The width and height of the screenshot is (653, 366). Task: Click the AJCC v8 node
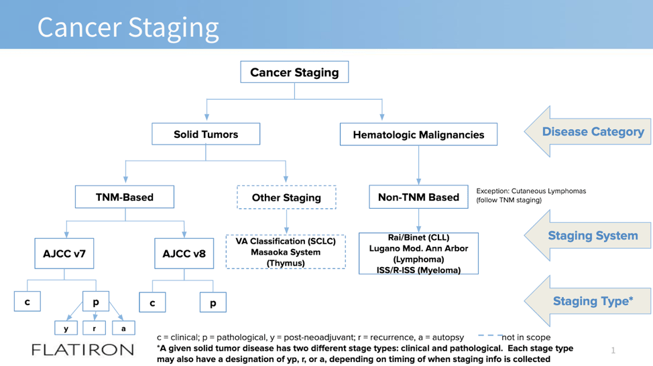click(x=184, y=254)
